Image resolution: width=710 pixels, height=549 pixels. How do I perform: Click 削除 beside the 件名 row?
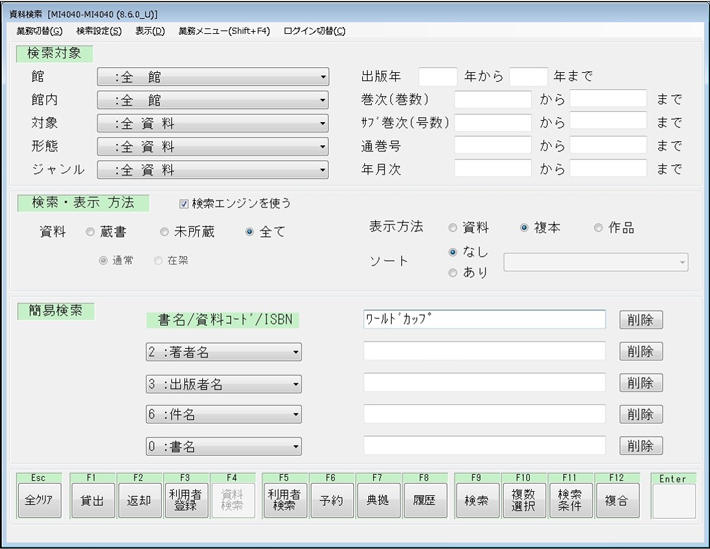pyautogui.click(x=641, y=414)
